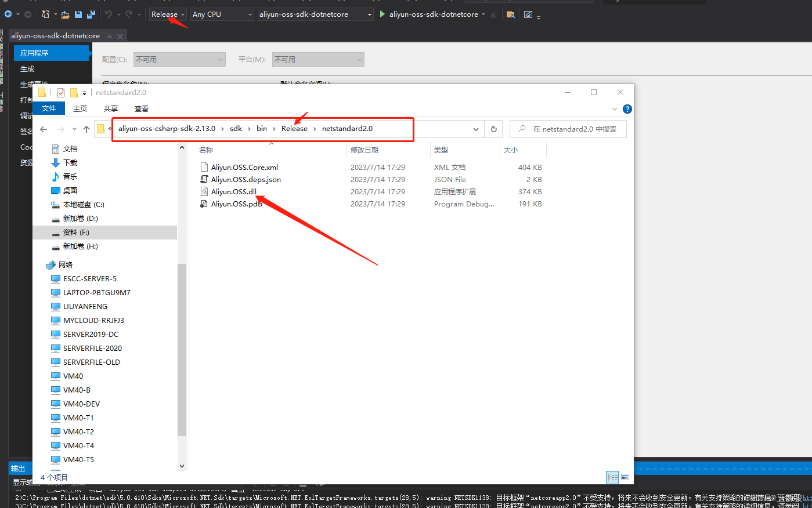Image resolution: width=812 pixels, height=508 pixels.
Task: Expand the Explorer ribbon chevron
Action: point(615,109)
